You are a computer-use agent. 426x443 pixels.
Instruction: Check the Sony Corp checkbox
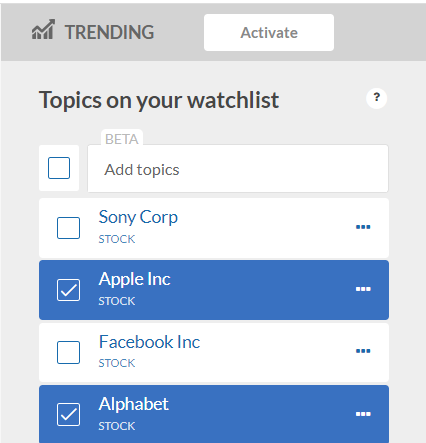(x=68, y=228)
